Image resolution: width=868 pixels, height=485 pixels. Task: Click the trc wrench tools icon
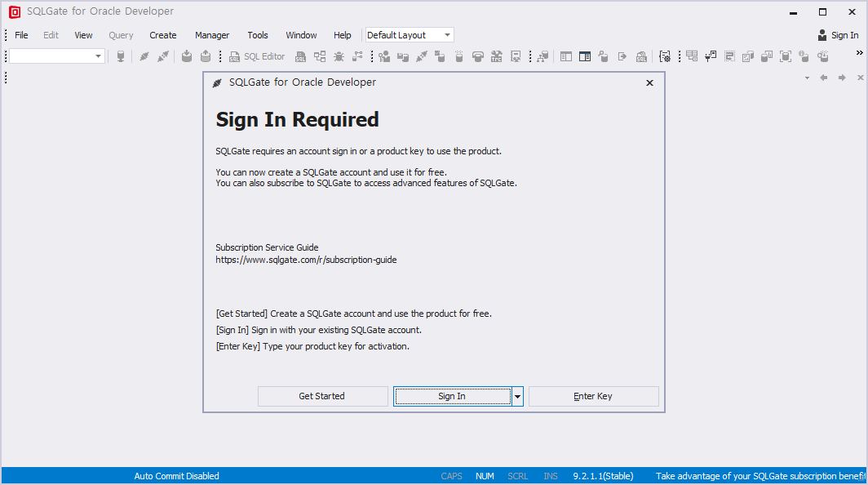click(x=497, y=56)
